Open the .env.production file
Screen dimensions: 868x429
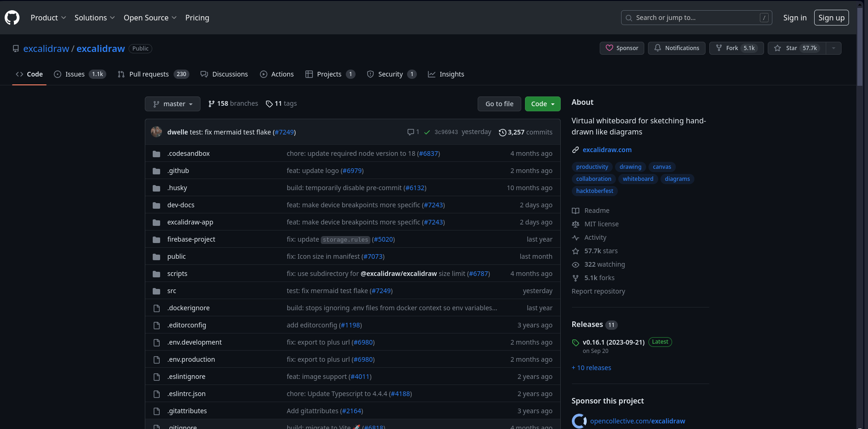(x=191, y=359)
